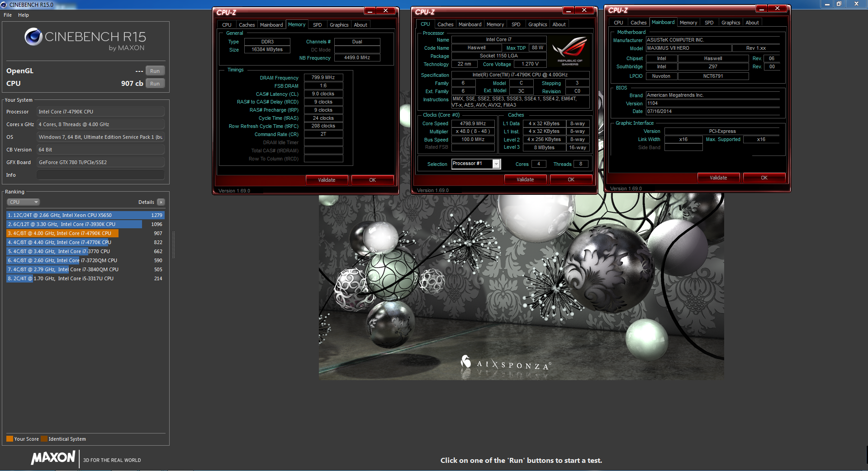The image size is (868, 471).
Task: Select ranking row Core i5-3317U
Action: [85, 278]
